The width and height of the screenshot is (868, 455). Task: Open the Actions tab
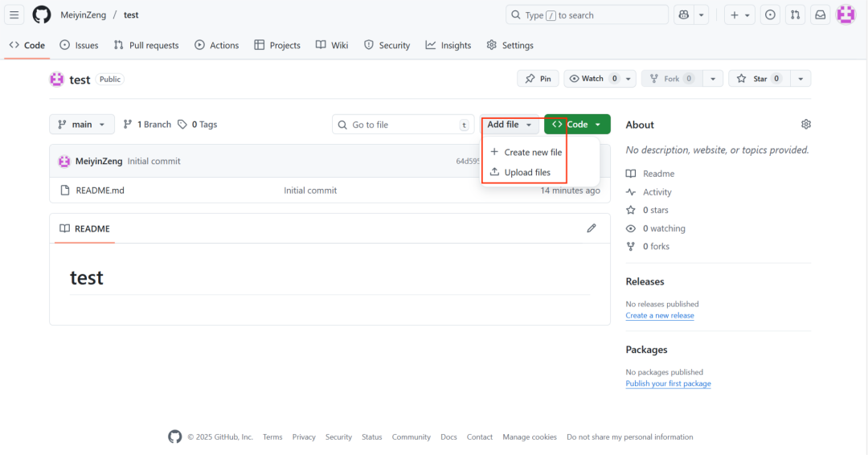pyautogui.click(x=217, y=45)
